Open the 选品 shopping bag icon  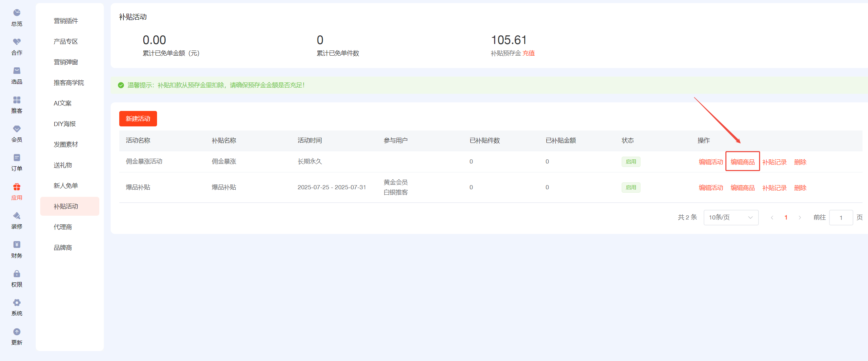pos(16,71)
